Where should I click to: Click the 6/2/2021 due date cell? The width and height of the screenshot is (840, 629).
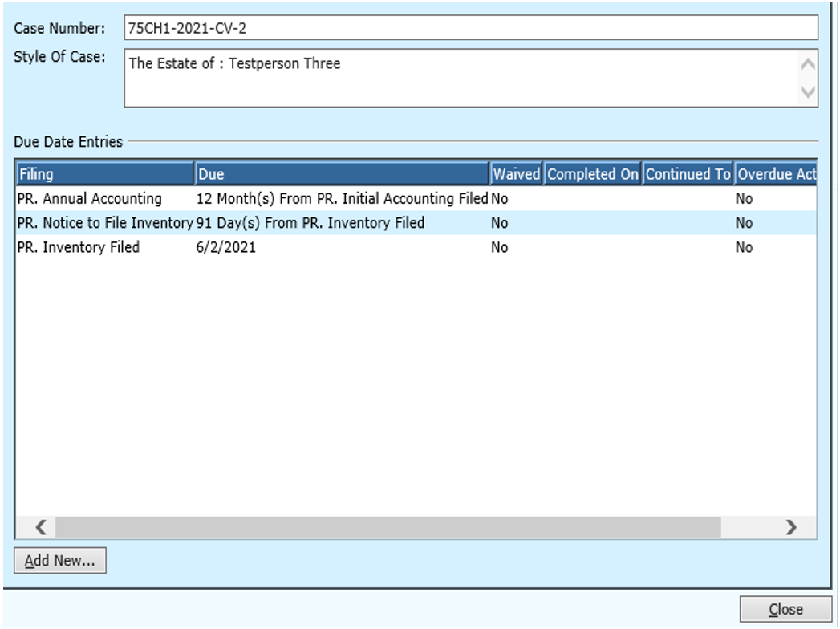pyautogui.click(x=226, y=248)
